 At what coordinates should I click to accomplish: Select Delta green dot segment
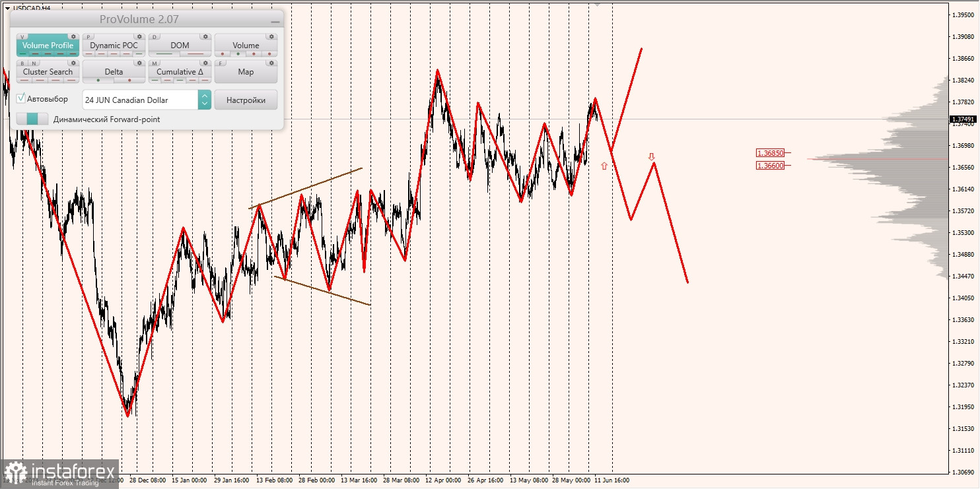tap(98, 80)
